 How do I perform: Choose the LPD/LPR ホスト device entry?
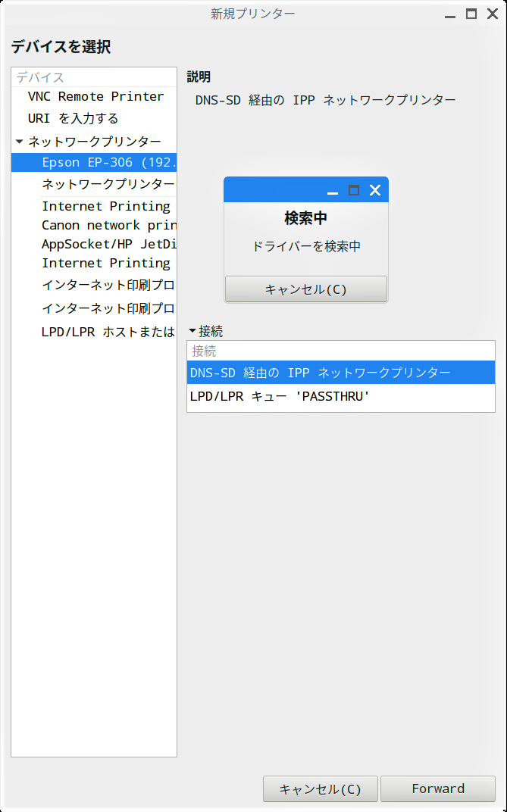[x=108, y=332]
